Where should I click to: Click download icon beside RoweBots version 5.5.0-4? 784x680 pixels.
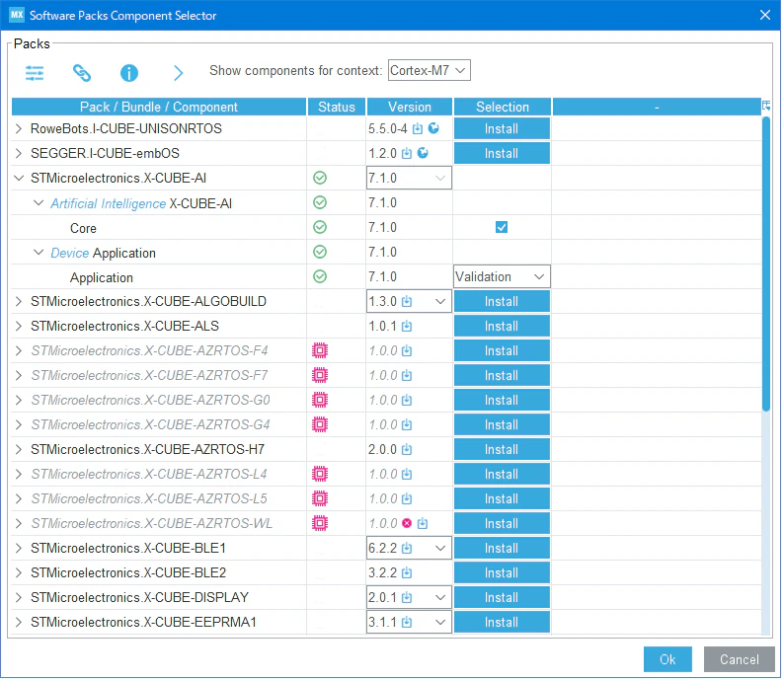tap(418, 129)
